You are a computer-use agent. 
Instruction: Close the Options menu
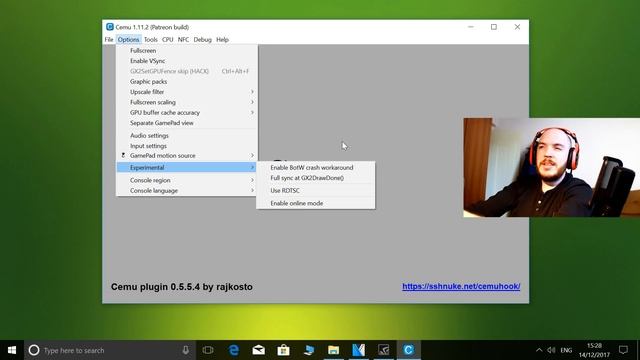coord(129,40)
